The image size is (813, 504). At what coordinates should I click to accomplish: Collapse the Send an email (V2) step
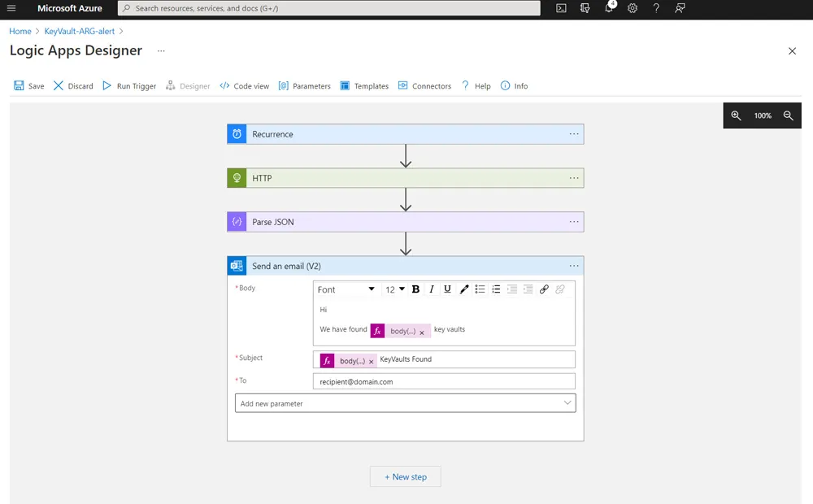click(406, 266)
